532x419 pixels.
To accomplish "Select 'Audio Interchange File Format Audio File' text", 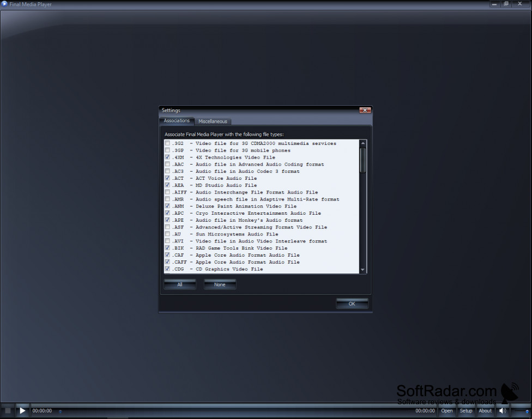I will (x=257, y=192).
